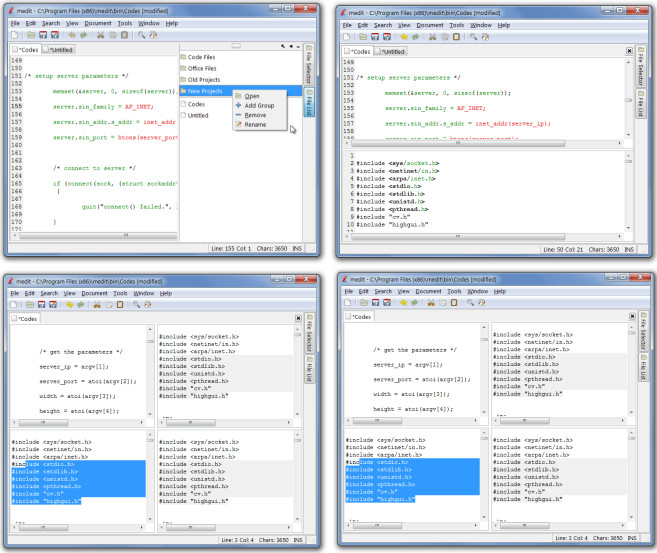Click Undo arrow in top-right window toolbar
657x553 pixels.
click(x=404, y=37)
